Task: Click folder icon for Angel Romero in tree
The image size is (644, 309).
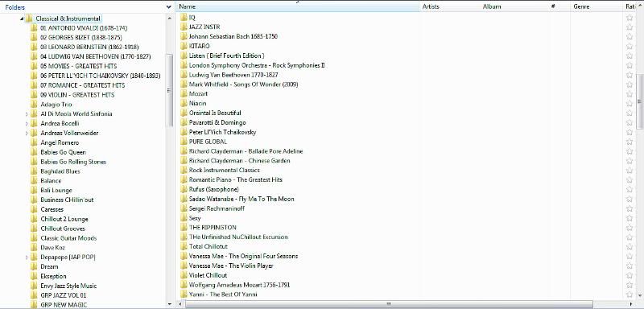Action: [x=34, y=142]
